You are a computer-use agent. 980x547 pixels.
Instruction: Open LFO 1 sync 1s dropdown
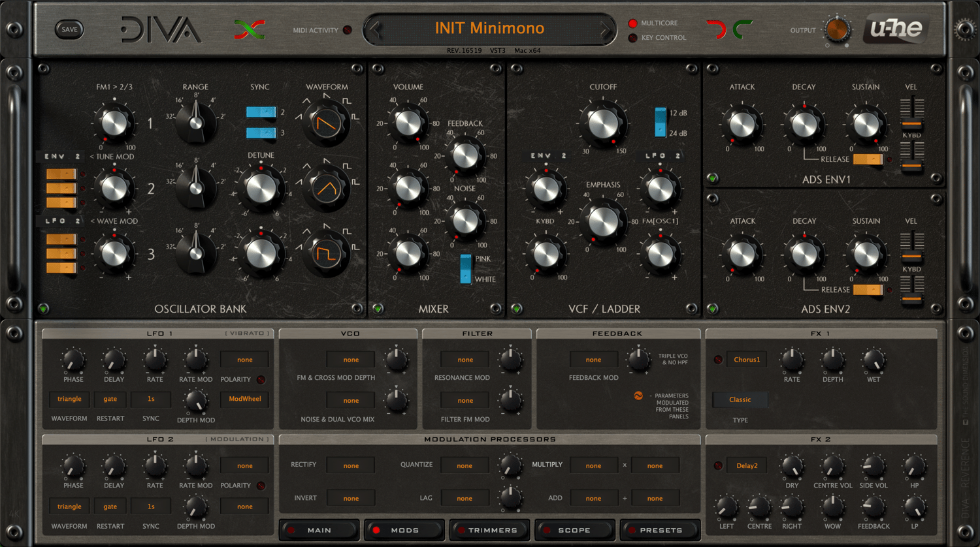(151, 399)
